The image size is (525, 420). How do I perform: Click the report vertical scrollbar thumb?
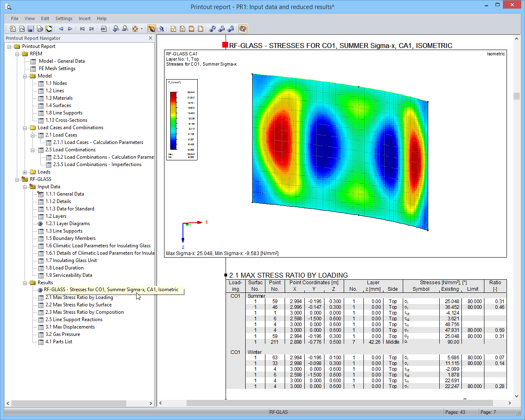(x=516, y=96)
